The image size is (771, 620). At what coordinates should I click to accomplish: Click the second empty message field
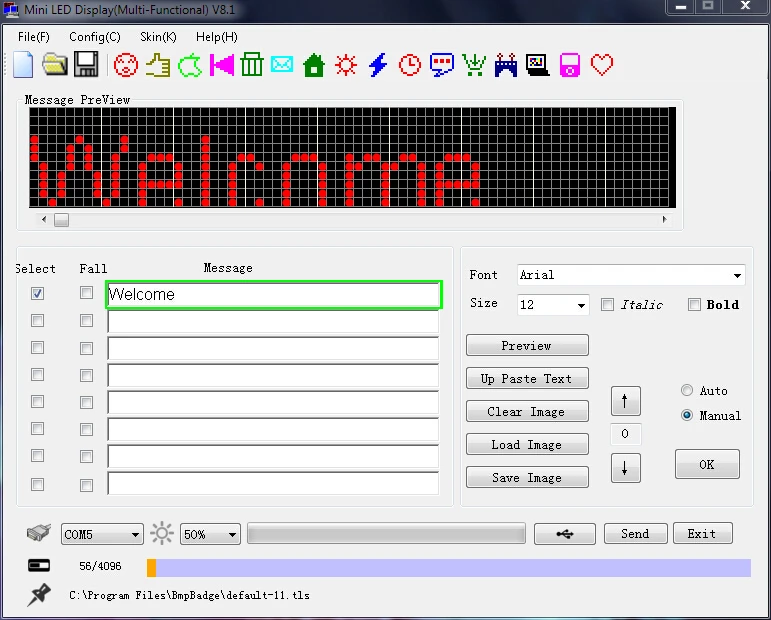(x=273, y=322)
